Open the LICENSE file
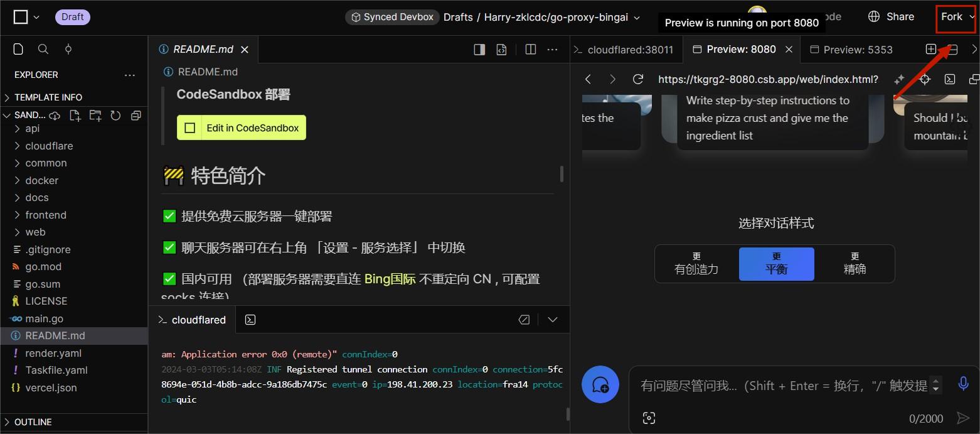The width and height of the screenshot is (980, 434). 74,301
